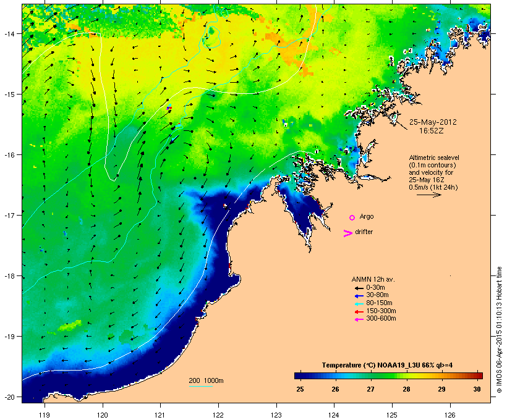
Task: Click the longitude axis label '121'
Action: tap(160, 415)
